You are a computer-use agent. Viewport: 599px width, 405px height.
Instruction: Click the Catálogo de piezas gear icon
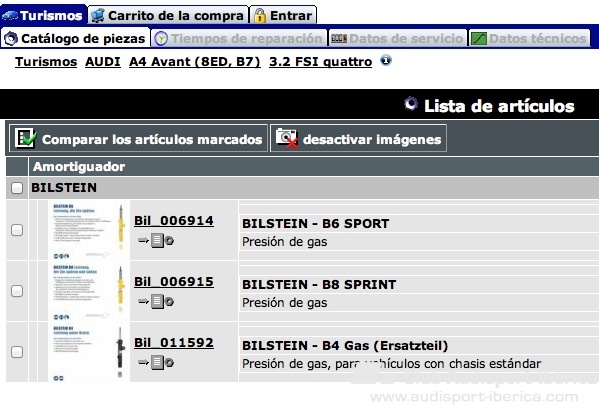[x=11, y=38]
